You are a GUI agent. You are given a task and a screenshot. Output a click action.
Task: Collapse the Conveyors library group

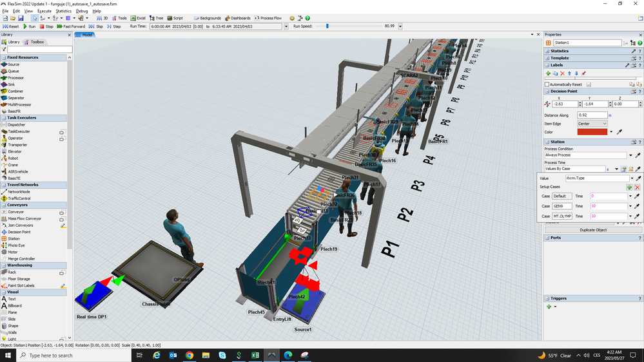4,205
